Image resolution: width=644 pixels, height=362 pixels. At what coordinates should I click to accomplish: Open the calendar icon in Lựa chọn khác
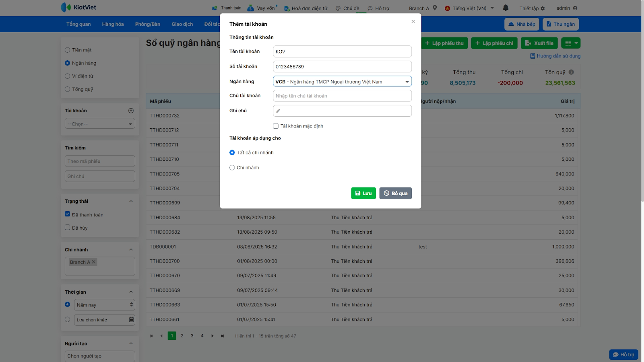coord(131,320)
